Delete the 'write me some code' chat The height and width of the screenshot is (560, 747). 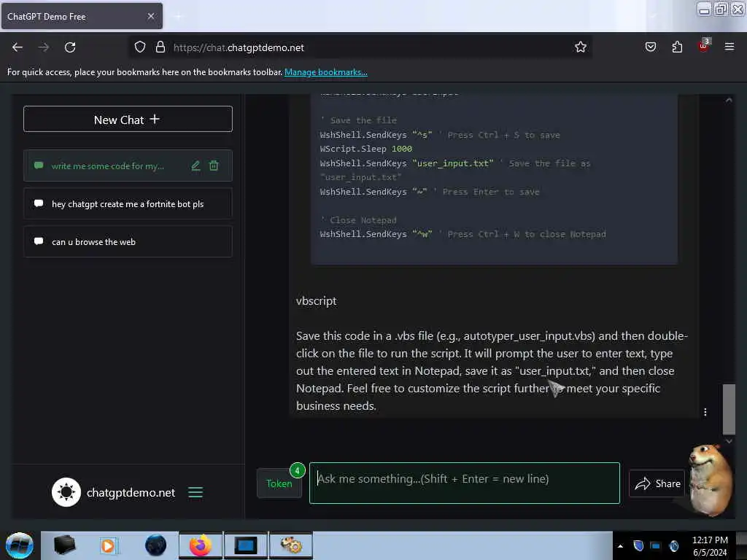(214, 166)
